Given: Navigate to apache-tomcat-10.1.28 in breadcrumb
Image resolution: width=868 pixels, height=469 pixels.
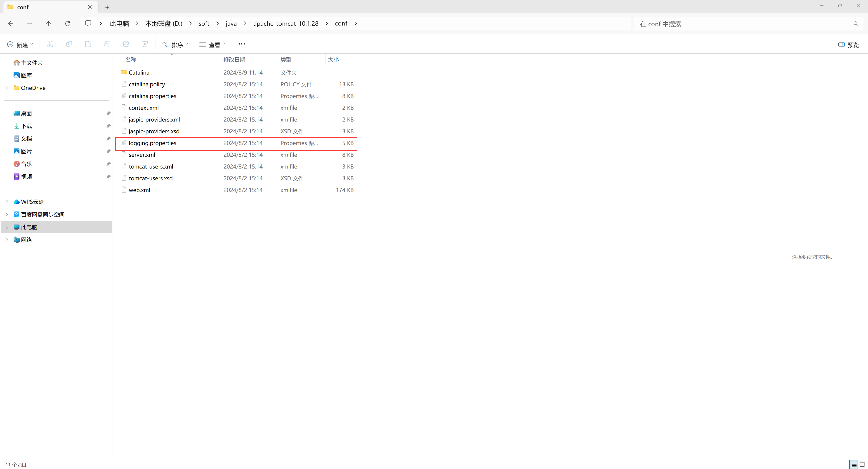Looking at the screenshot, I should pos(286,23).
